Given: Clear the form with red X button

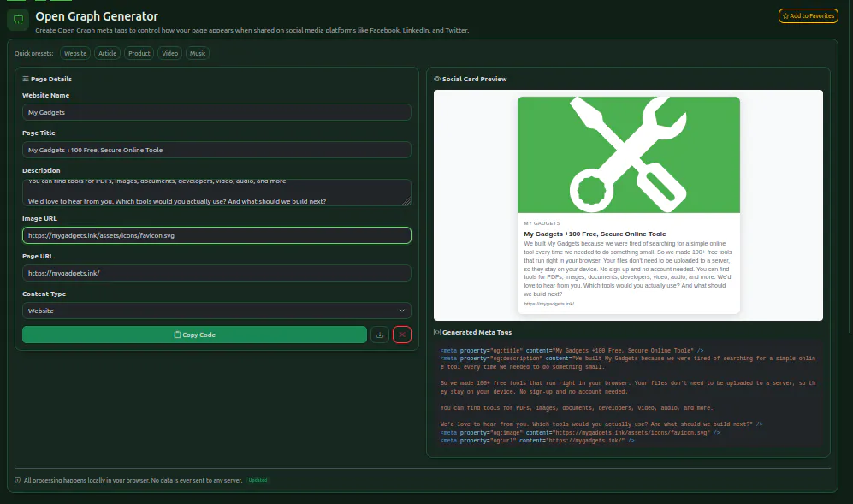Looking at the screenshot, I should pos(402,335).
